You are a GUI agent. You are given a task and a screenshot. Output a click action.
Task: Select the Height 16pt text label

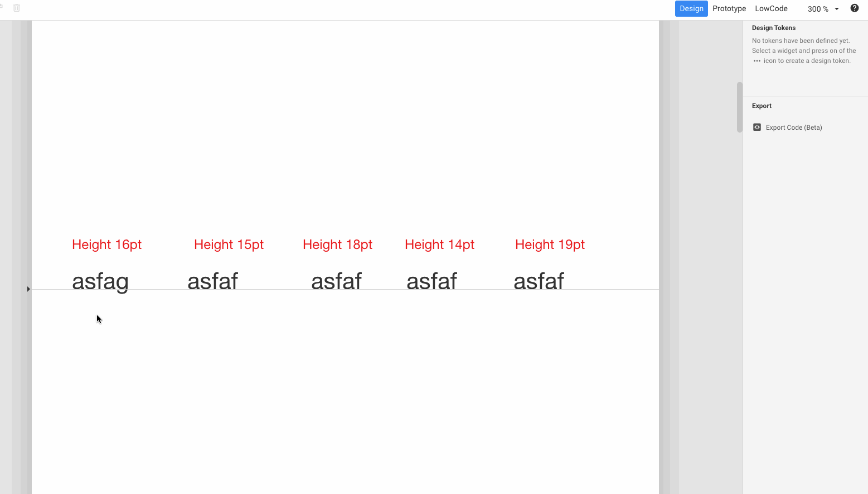click(106, 244)
